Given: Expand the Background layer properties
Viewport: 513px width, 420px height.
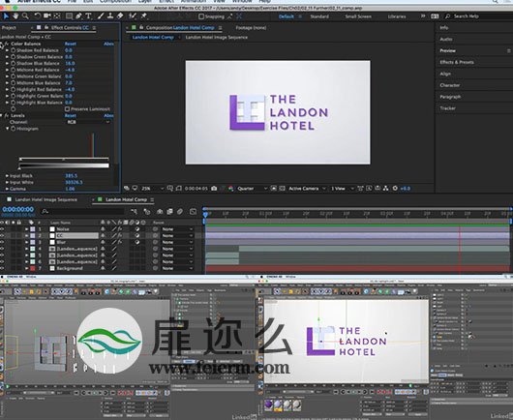Looking at the screenshot, I should [27, 268].
